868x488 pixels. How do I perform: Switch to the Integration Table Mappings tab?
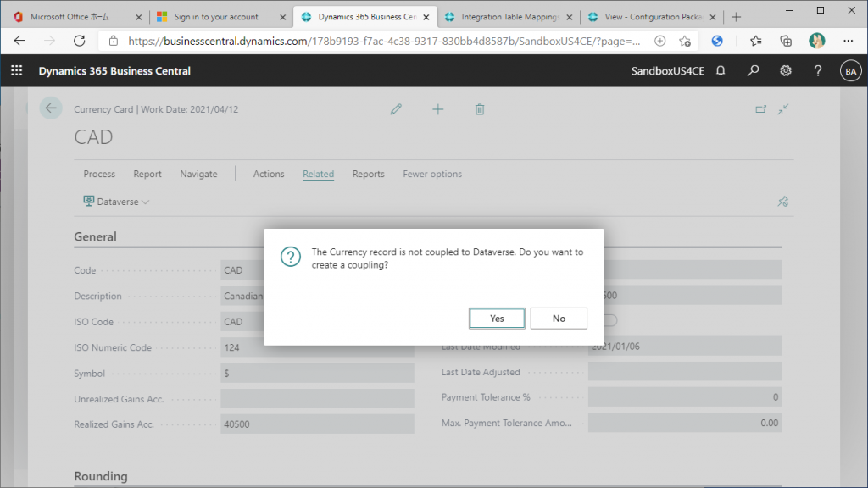[x=509, y=17]
